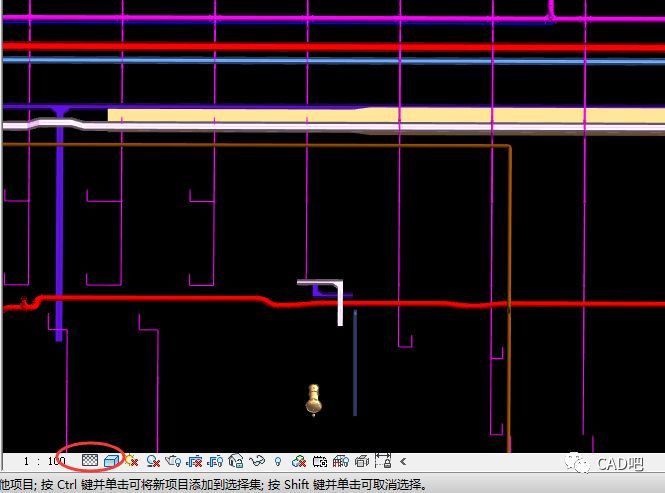
Task: Open Temporary View Properties icon
Action: pos(320,461)
